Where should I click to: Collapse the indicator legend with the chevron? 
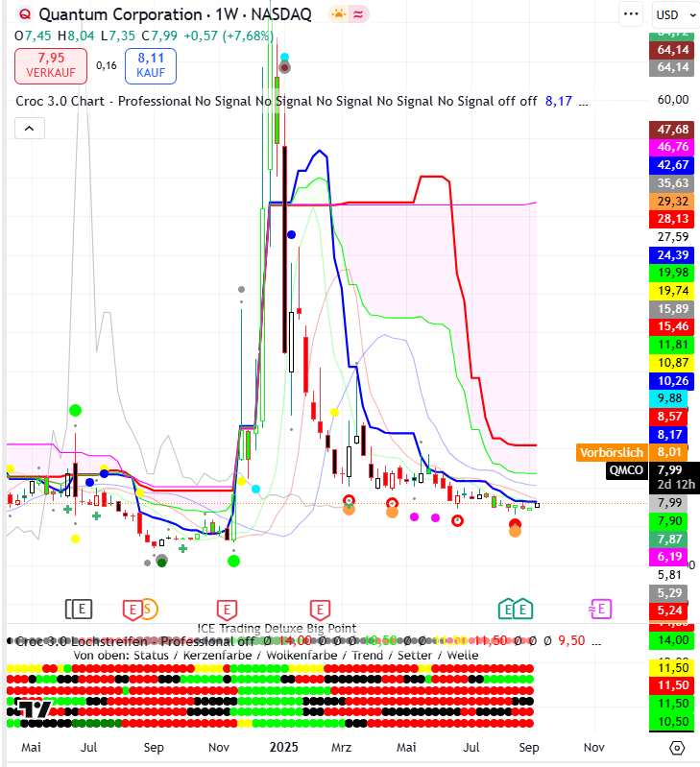29,129
